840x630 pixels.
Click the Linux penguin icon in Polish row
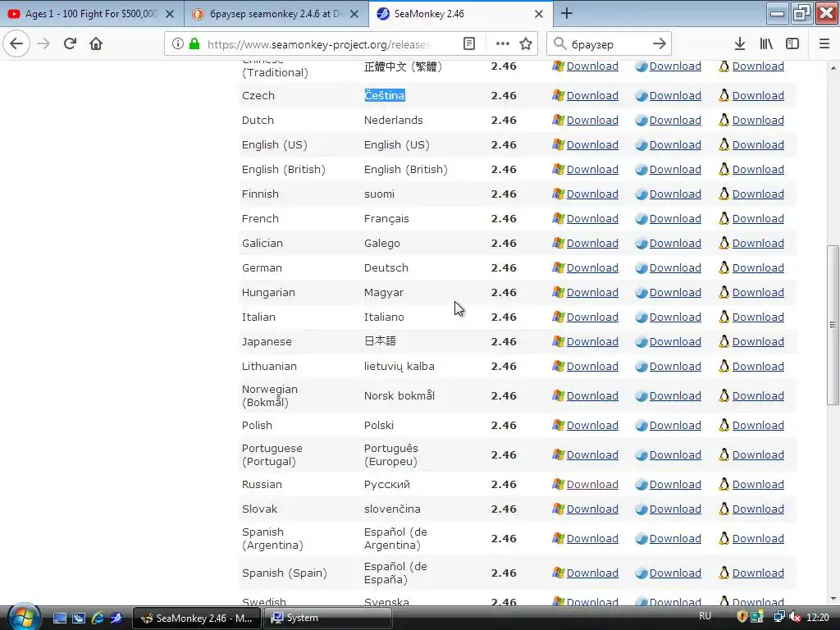click(724, 426)
